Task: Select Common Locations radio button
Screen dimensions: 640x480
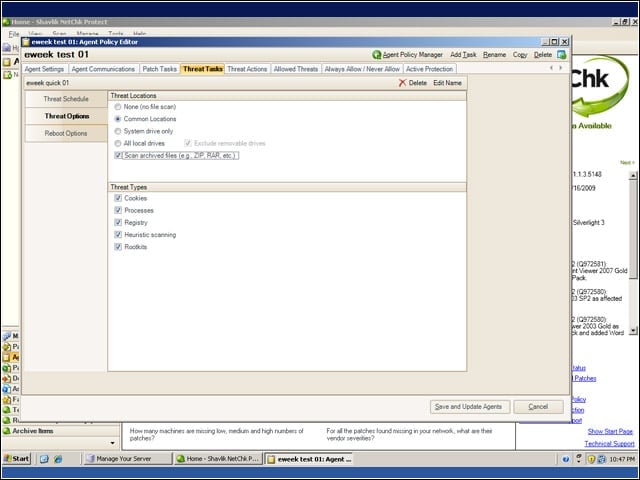Action: [x=118, y=119]
